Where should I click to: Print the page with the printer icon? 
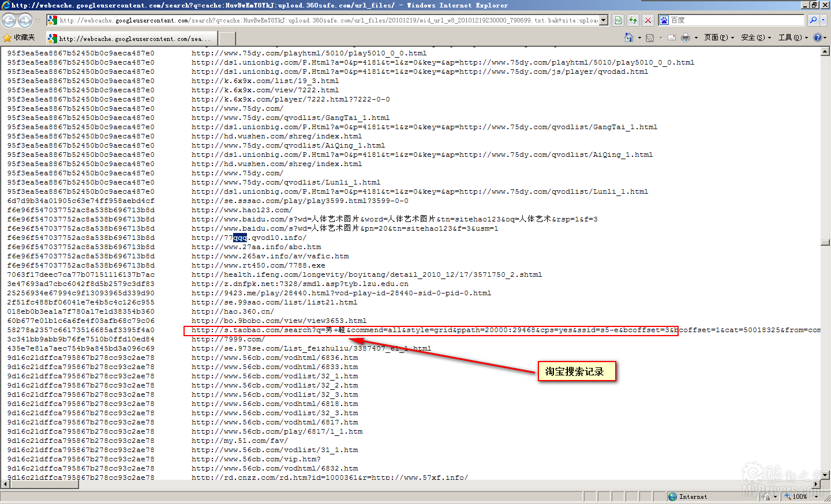click(x=686, y=37)
